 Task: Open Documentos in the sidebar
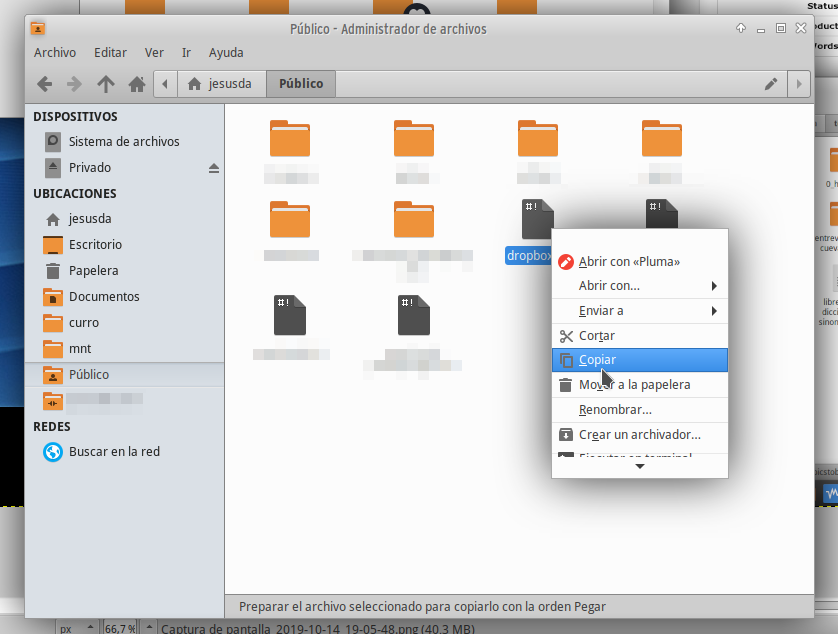[103, 297]
